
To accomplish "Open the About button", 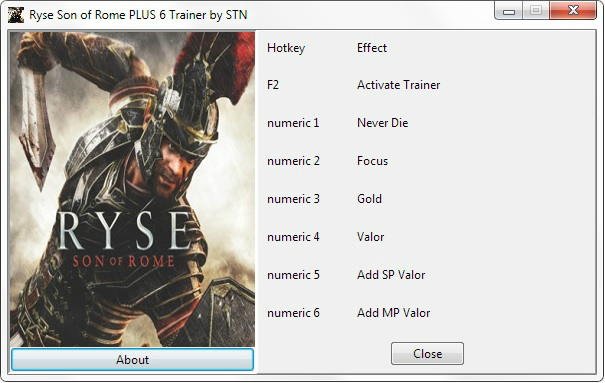I will click(x=132, y=359).
